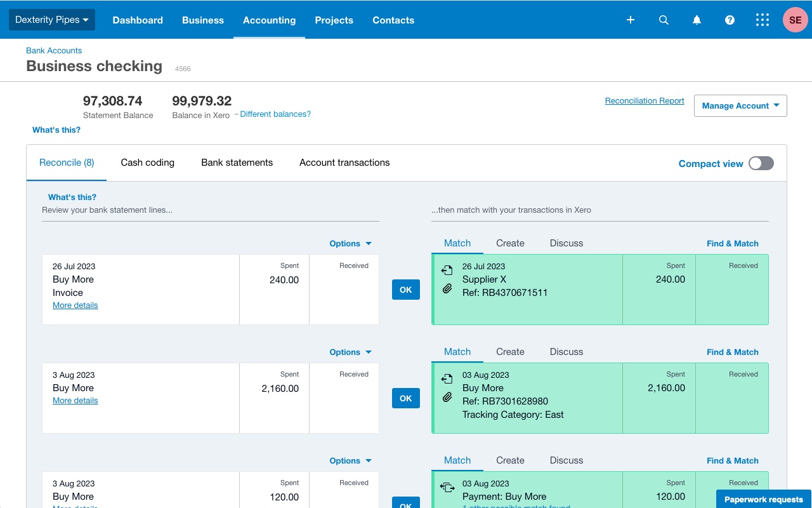The width and height of the screenshot is (812, 508).
Task: Click the Tracking Category: East text
Action: pyautogui.click(x=513, y=415)
